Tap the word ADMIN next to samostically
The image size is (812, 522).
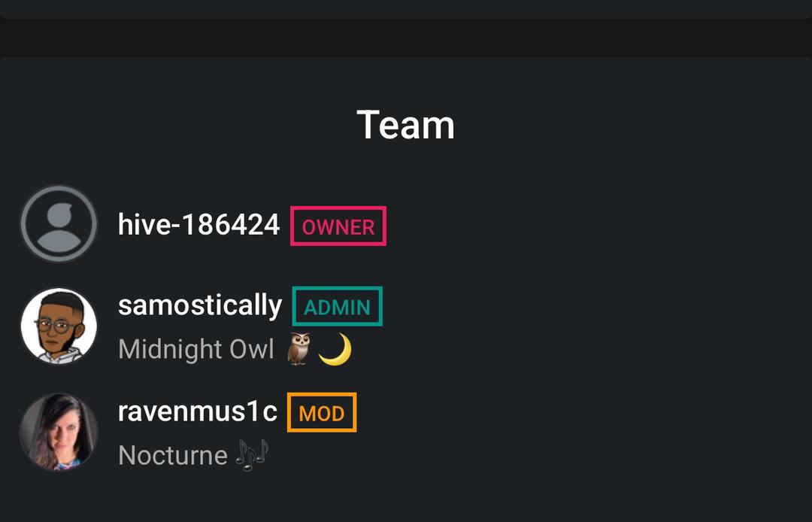(337, 308)
